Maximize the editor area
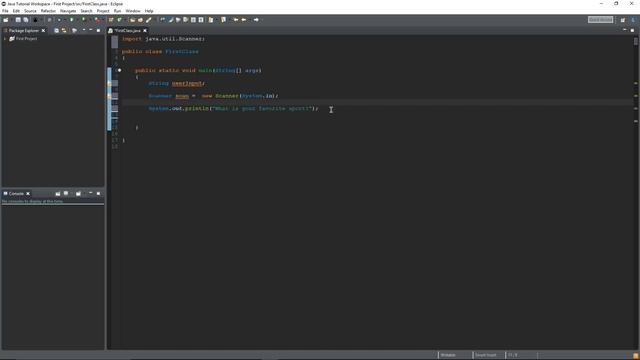640x360 pixels. (x=632, y=30)
